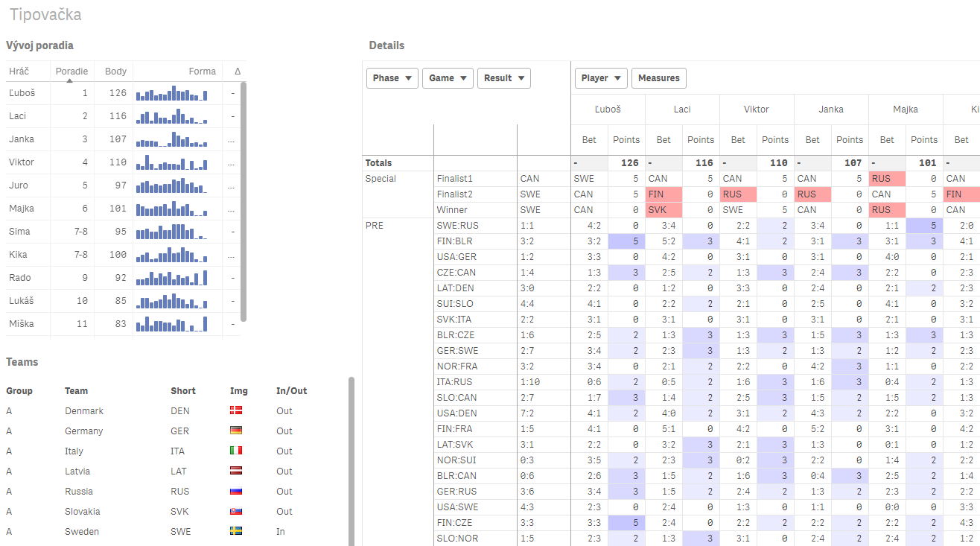Screen dimensions: 980x546
Task: Click the Vývoj poradia chart title
Action: [39, 45]
